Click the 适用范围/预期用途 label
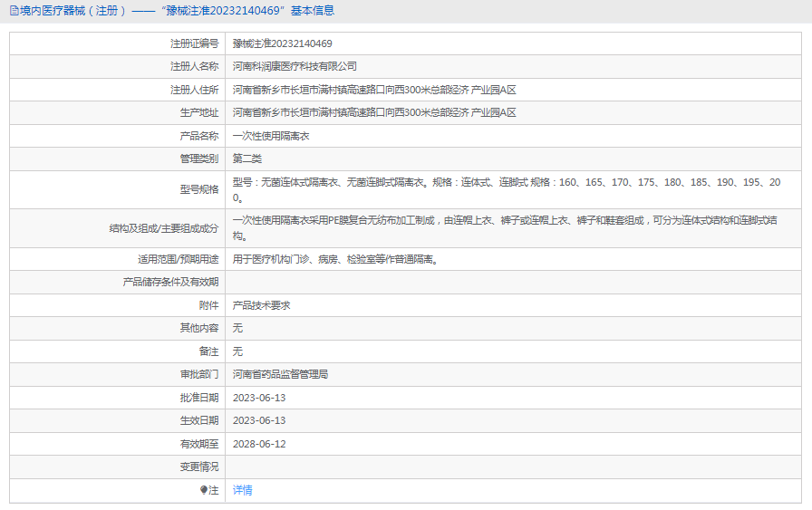This screenshot has height=510, width=812. (x=179, y=259)
